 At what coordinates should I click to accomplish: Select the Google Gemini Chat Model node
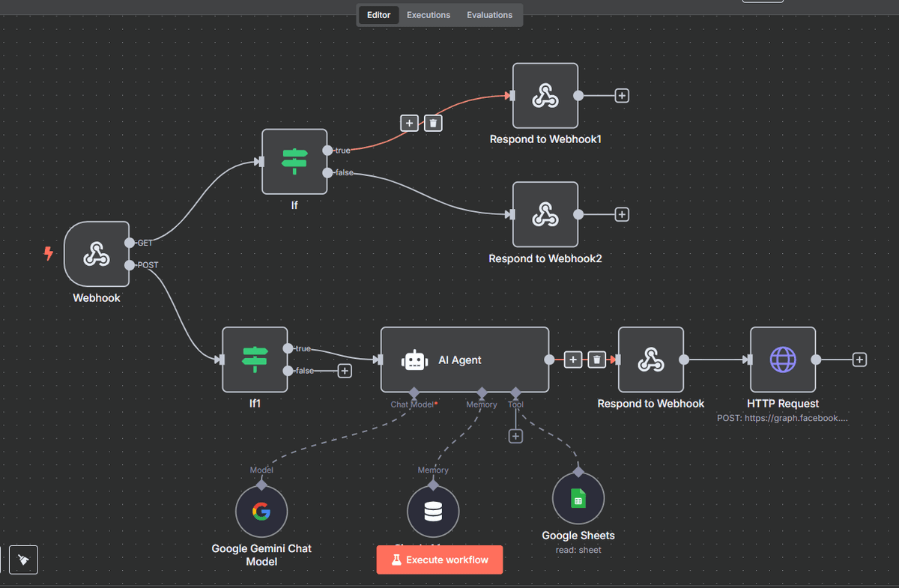[261, 512]
